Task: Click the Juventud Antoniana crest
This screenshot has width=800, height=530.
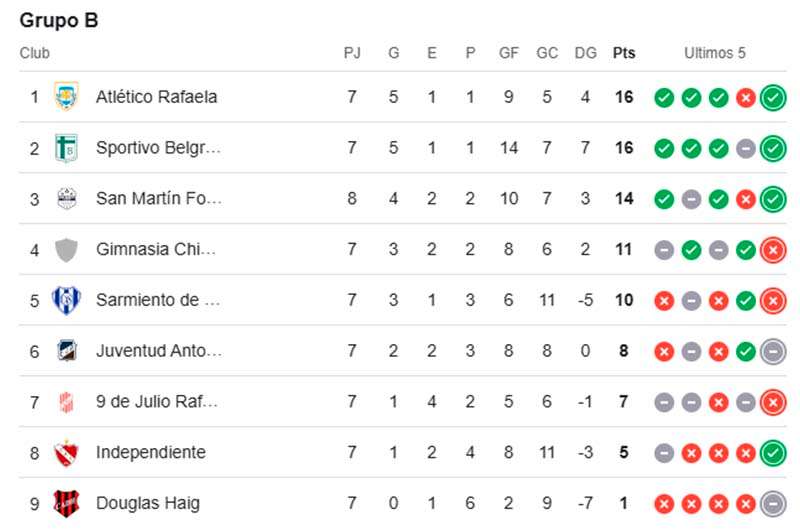Action: (x=66, y=350)
